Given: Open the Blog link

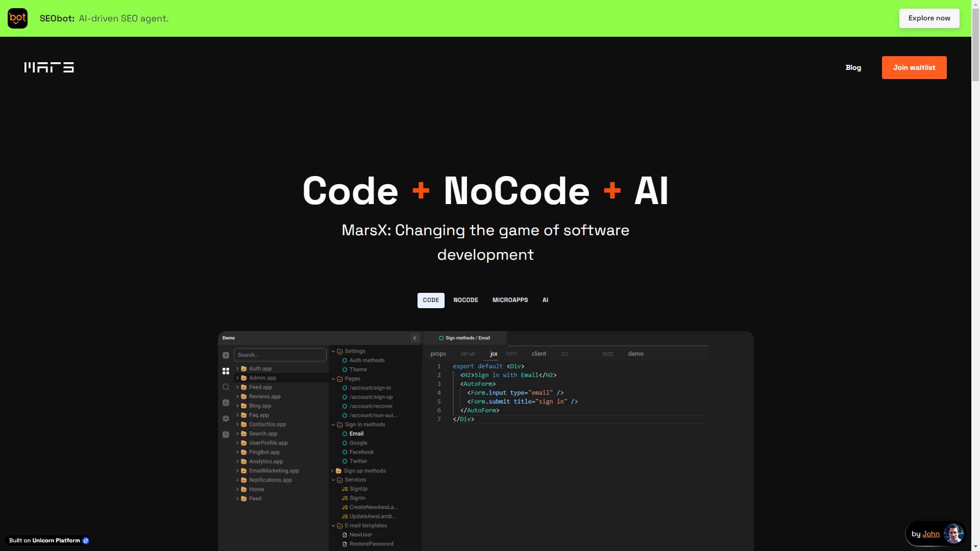Looking at the screenshot, I should click(853, 68).
